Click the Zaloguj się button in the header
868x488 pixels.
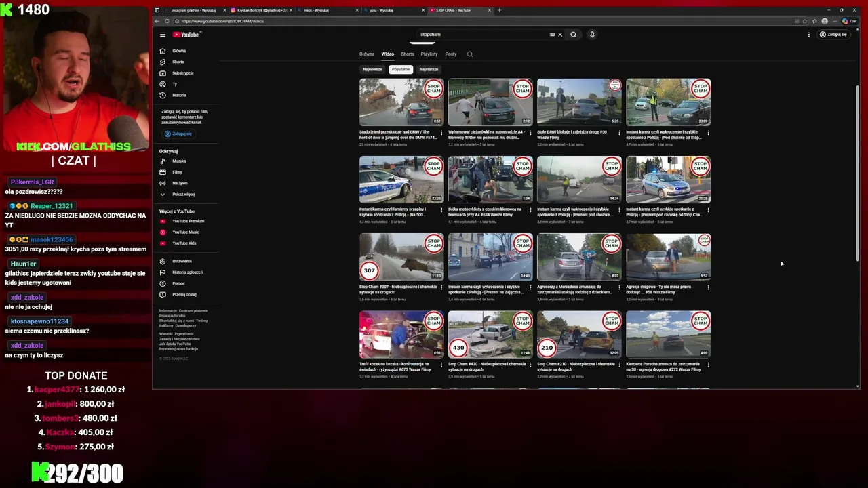click(833, 35)
